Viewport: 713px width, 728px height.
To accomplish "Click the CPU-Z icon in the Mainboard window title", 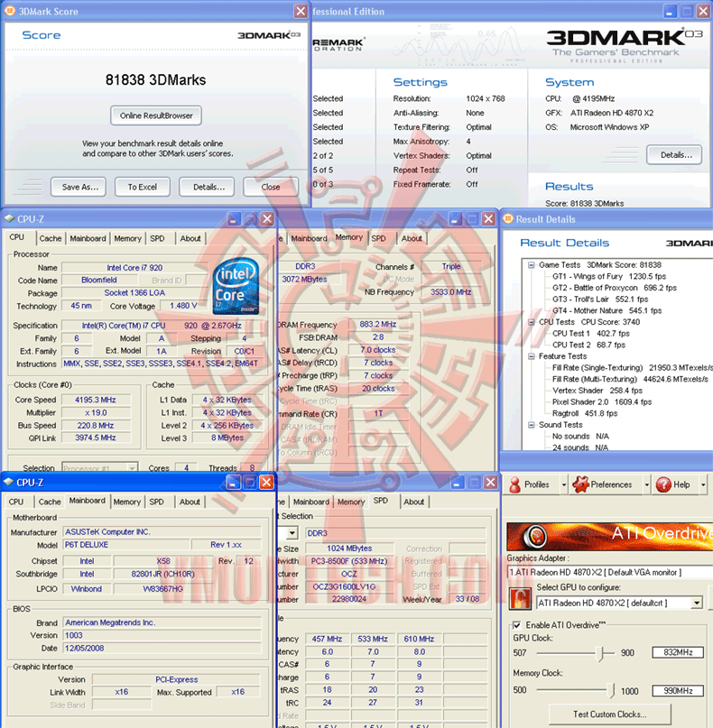I will [x=9, y=482].
